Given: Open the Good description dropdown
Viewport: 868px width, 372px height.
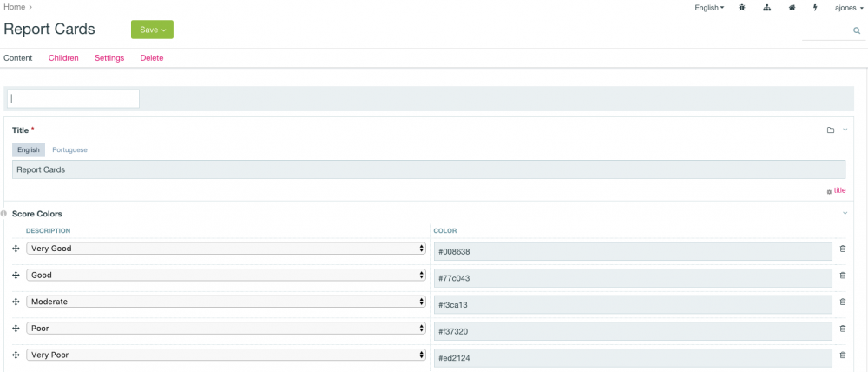Looking at the screenshot, I should click(226, 276).
